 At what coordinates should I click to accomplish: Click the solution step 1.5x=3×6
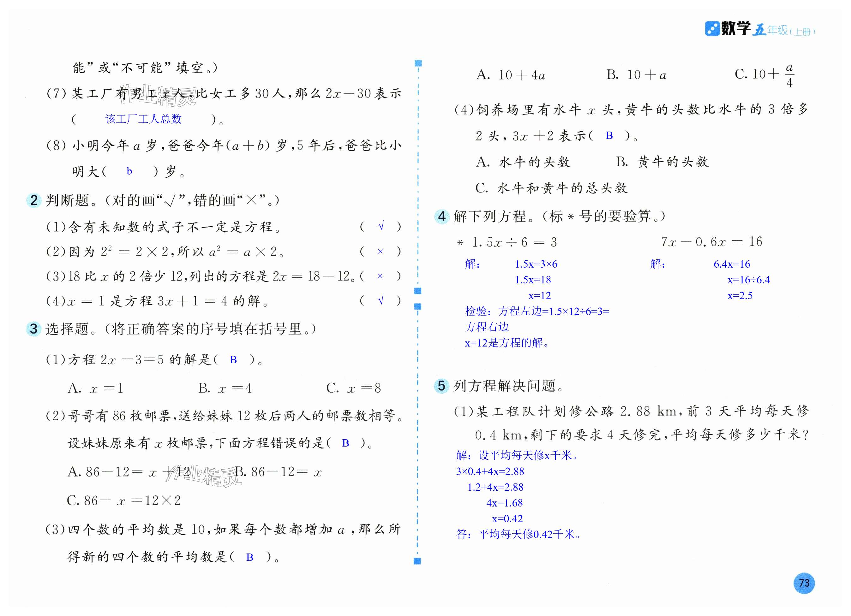point(536,264)
